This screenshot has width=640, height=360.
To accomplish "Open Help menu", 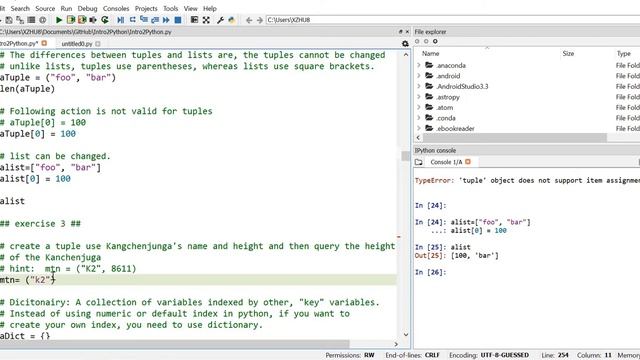I will (x=210, y=8).
